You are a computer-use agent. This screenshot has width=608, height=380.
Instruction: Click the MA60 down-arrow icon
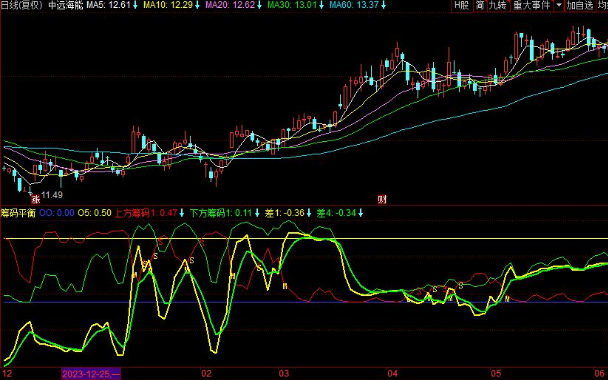(x=383, y=5)
